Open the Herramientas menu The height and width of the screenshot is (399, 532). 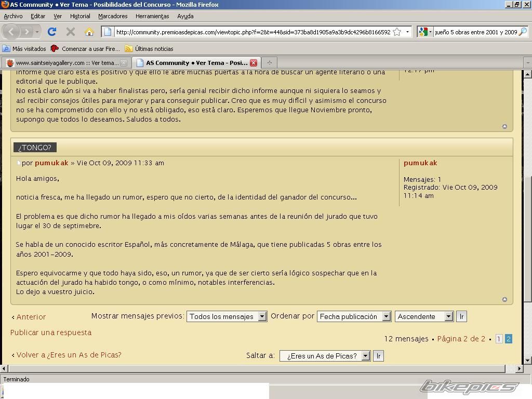coord(152,16)
